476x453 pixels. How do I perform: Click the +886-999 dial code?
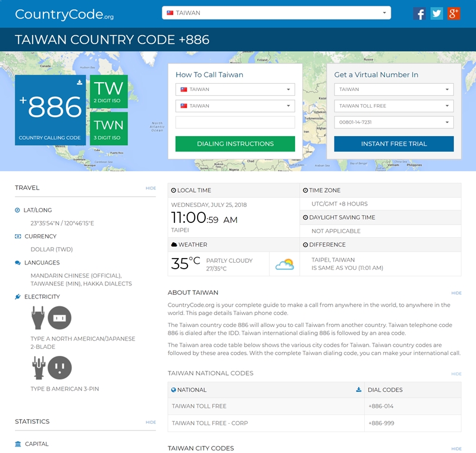381,423
